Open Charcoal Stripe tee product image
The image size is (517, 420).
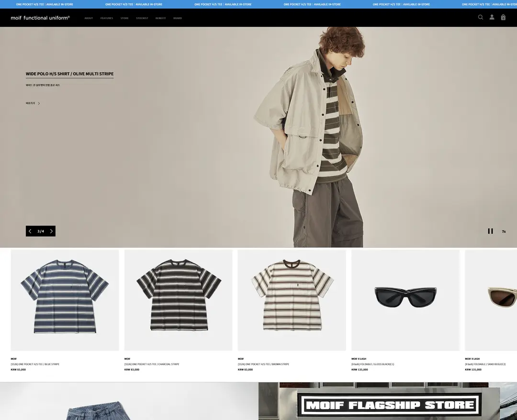pyautogui.click(x=179, y=300)
